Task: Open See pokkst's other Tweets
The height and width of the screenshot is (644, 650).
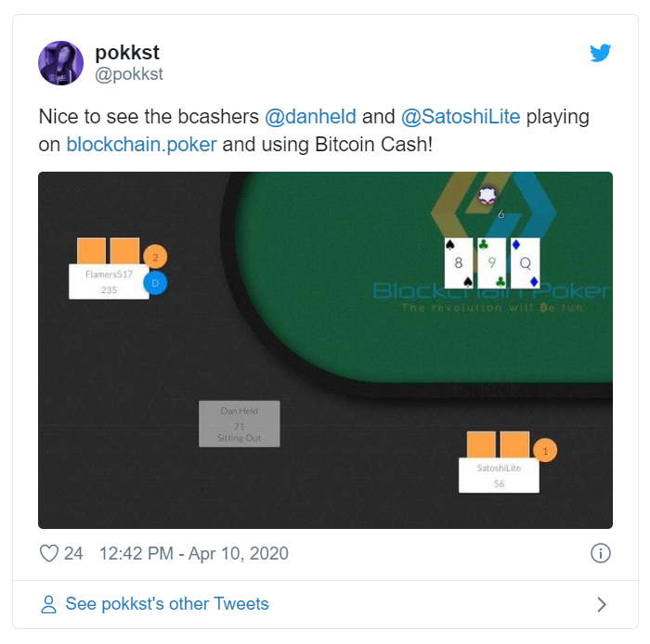Action: [167, 604]
